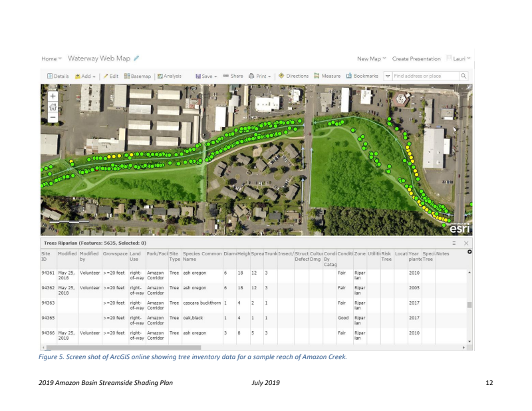Click the map zoom out minus button
Screen dimensions: 532x411
pos(53,117)
